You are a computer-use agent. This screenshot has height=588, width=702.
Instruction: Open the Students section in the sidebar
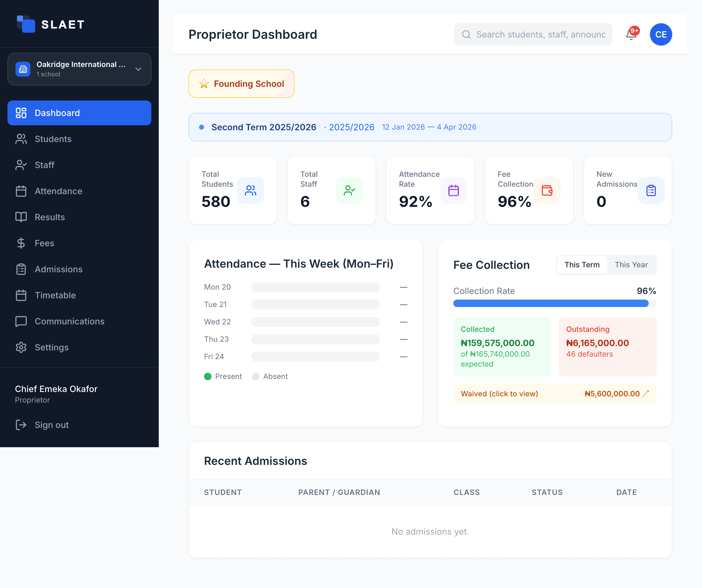(x=53, y=139)
